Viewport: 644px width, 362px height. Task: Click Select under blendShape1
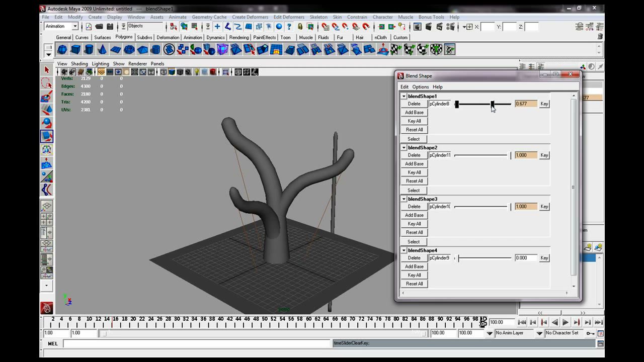click(414, 139)
